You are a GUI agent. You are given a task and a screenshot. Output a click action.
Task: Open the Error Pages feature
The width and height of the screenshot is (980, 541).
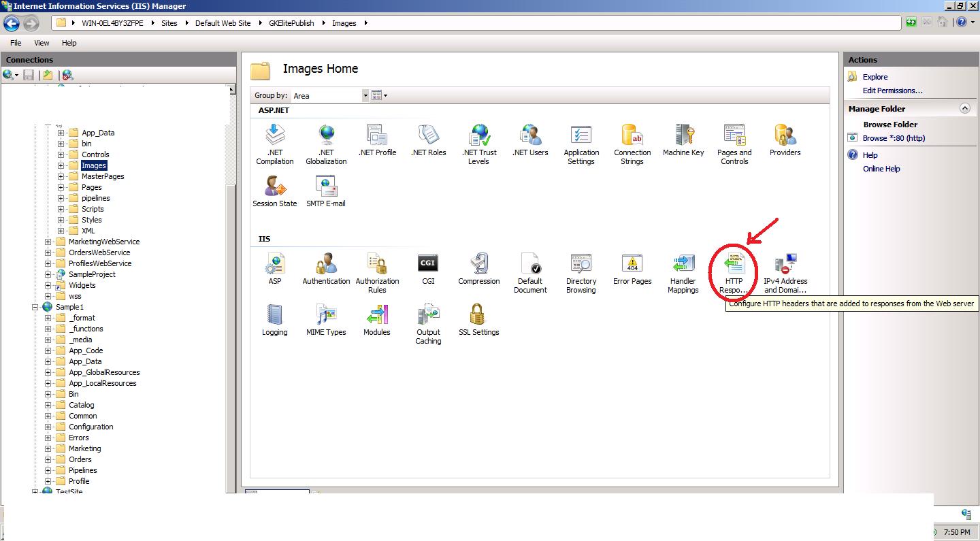632,265
